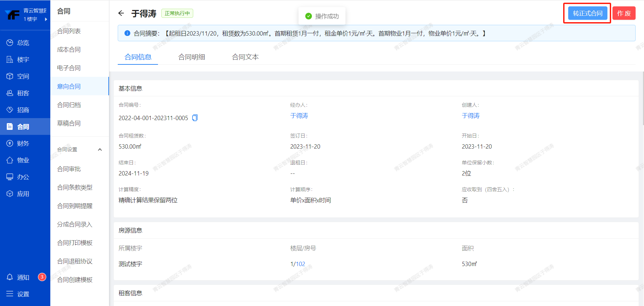Open 通知 notifications with badge

click(x=23, y=277)
